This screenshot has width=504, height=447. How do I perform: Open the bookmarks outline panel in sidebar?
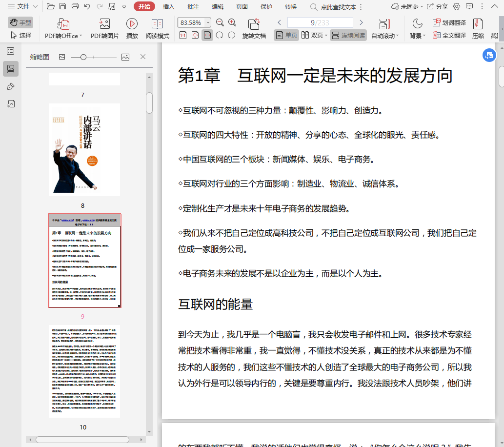[x=11, y=51]
